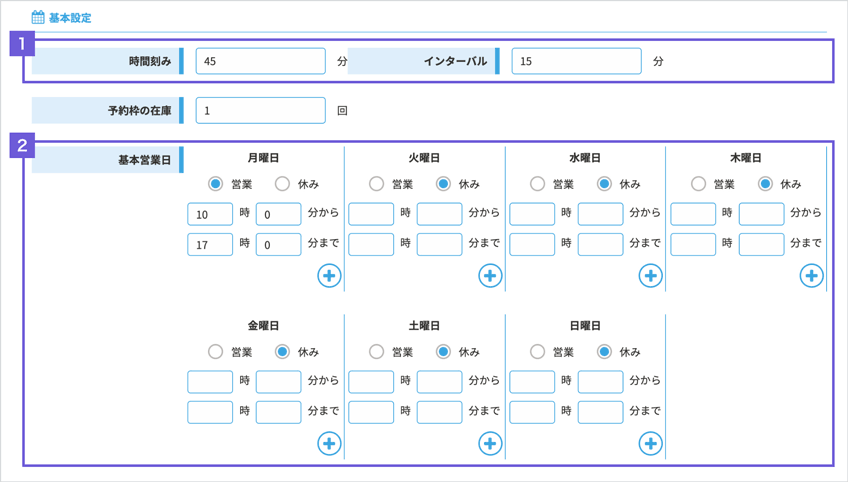Add a time slot for 水曜日
Screen dimensions: 848x482
click(651, 276)
